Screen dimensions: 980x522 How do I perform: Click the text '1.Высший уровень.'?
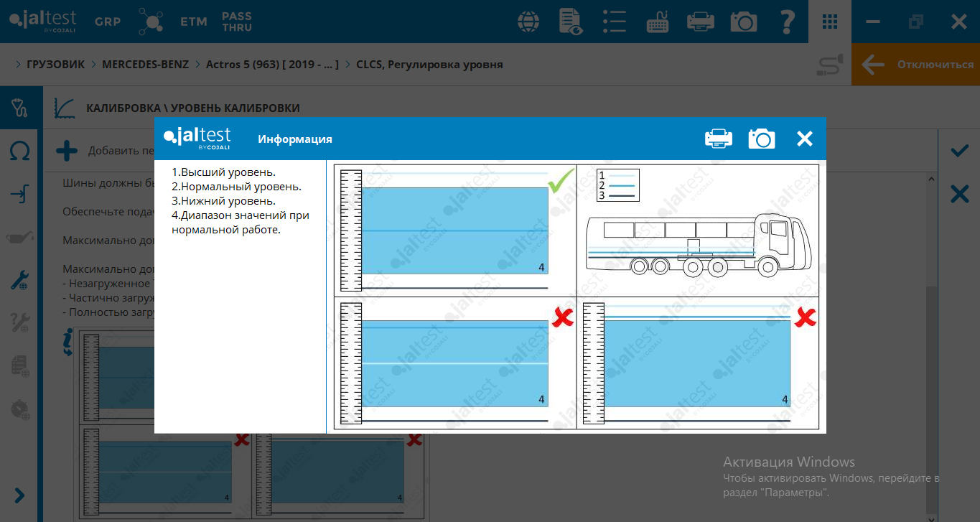[224, 172]
